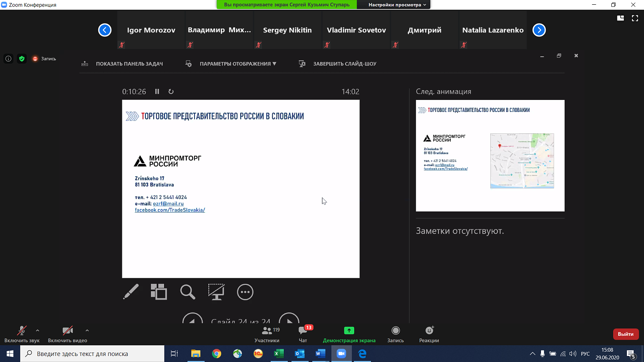This screenshot has width=644, height=362.
Task: Unmute microphone in Zoom
Action: 22,334
